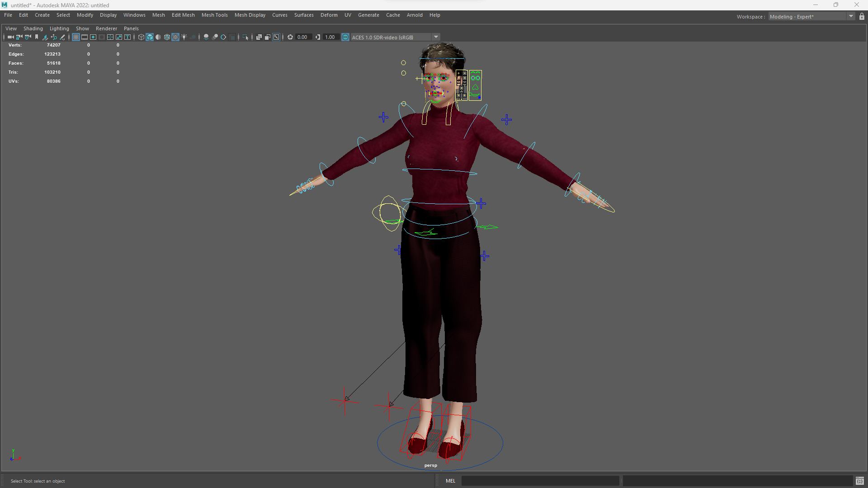The image size is (868, 488).
Task: Toggle the viewport Grid display
Action: pos(76,37)
